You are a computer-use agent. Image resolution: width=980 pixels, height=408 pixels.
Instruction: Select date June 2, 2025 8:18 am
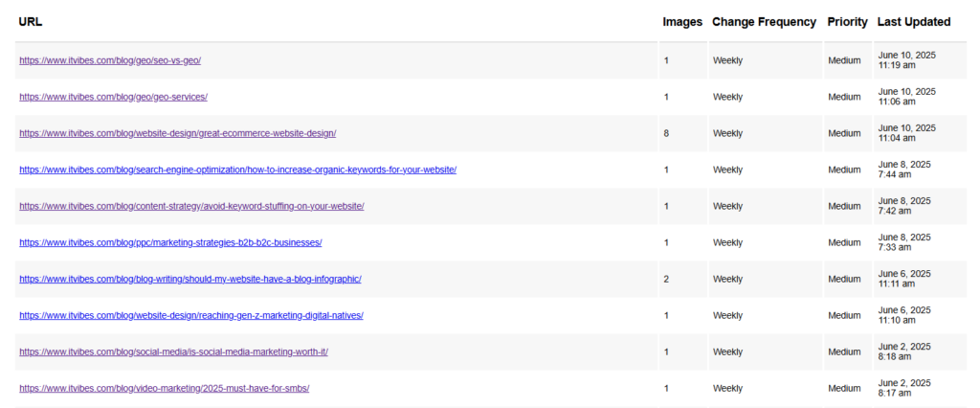coord(903,351)
